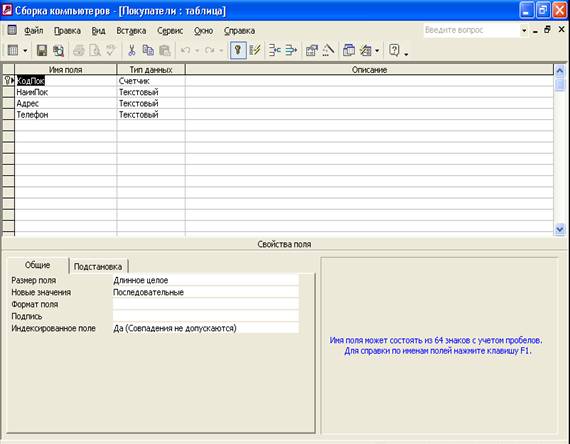Click the Cut scissors icon
The width and height of the screenshot is (570, 444).
pos(132,50)
